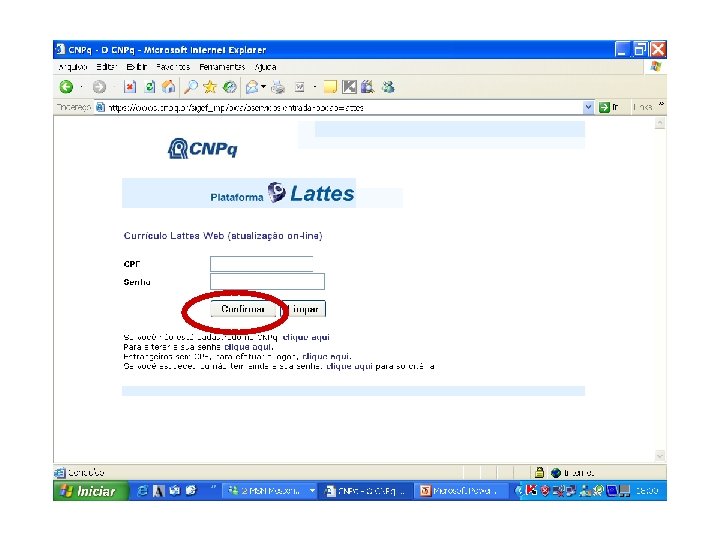The width and height of the screenshot is (720, 540).
Task: Click the CPF input field
Action: point(262,264)
